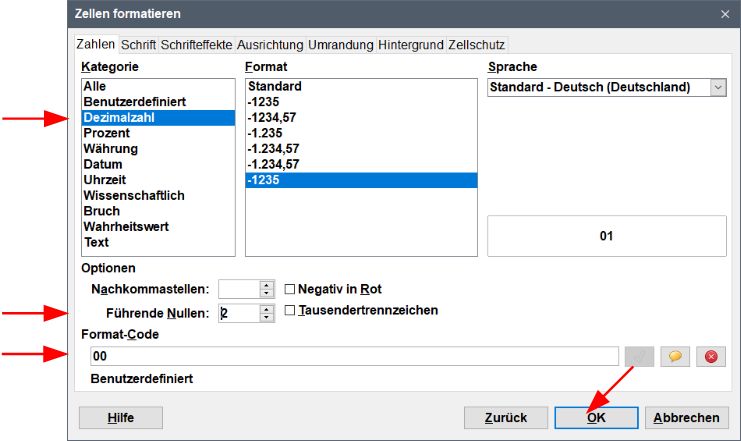This screenshot has width=741, height=441.
Task: Select category Text
Action: 158,242
